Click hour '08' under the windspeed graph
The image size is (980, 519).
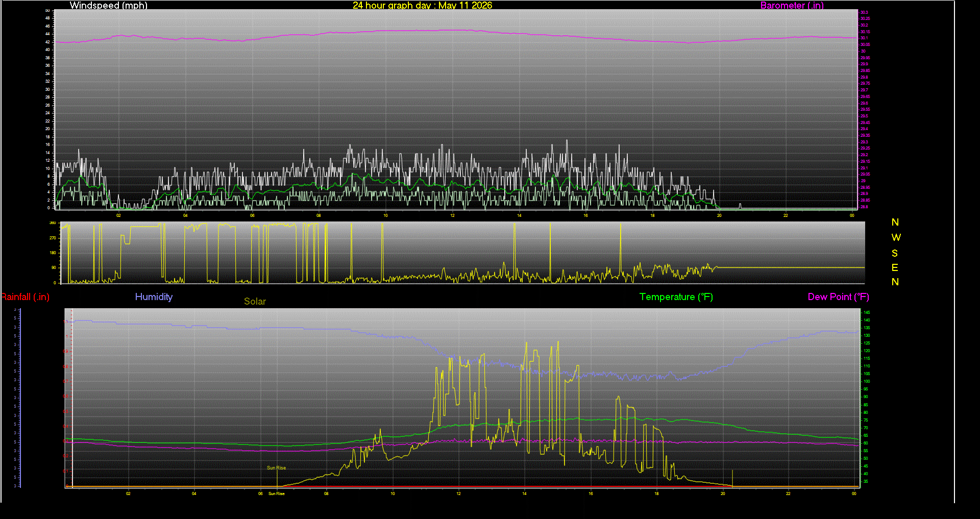pos(318,215)
